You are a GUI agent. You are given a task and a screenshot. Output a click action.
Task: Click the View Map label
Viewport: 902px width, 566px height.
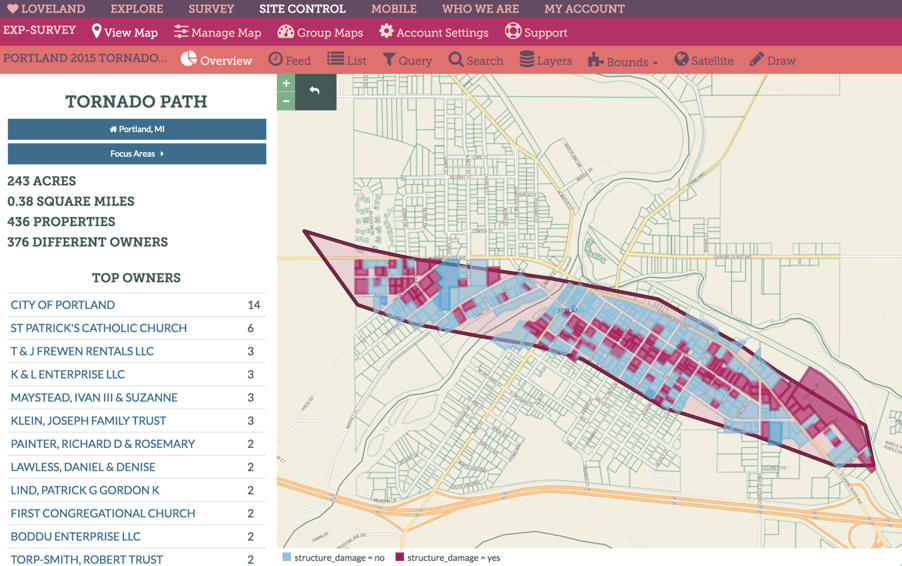click(131, 33)
